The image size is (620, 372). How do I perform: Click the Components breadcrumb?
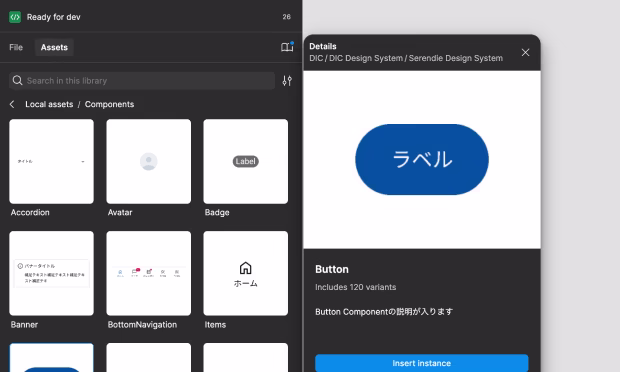coord(109,104)
